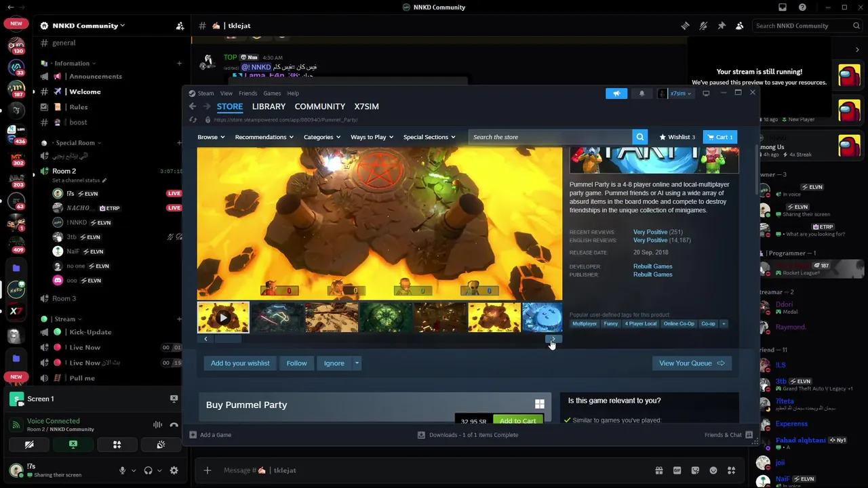Viewport: 868px width, 488px height.
Task: Click Search the store input field
Action: [x=549, y=137]
